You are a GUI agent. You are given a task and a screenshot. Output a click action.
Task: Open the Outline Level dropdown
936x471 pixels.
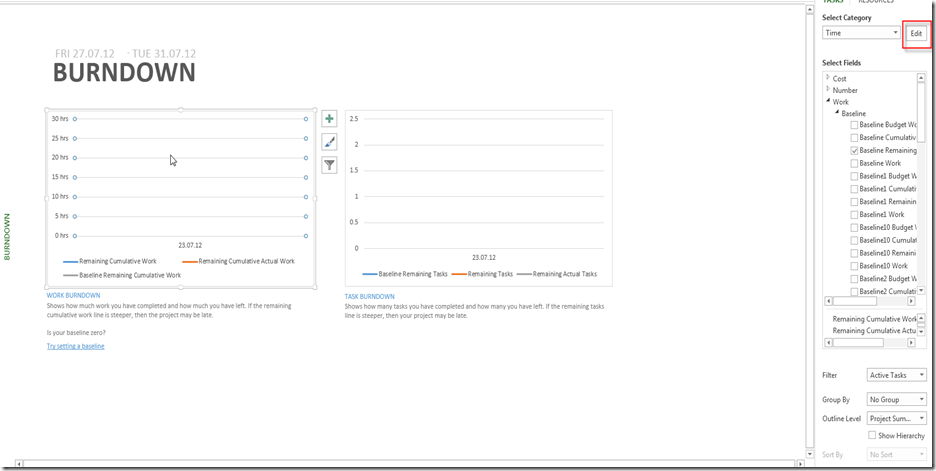click(896, 418)
